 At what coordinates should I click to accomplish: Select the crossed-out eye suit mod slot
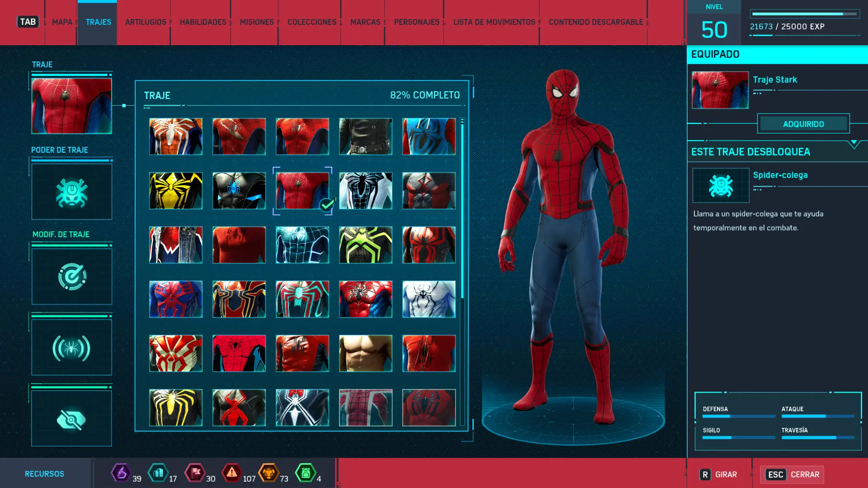[71, 419]
